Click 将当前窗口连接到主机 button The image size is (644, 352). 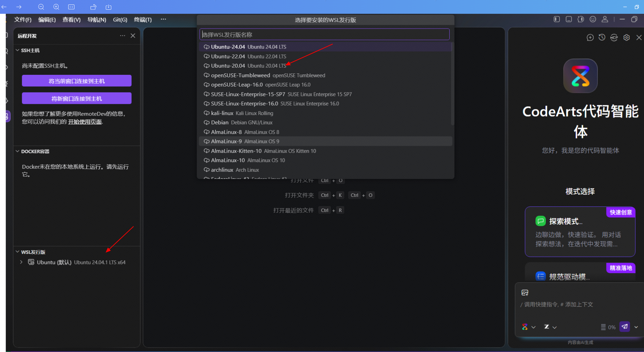click(x=77, y=81)
